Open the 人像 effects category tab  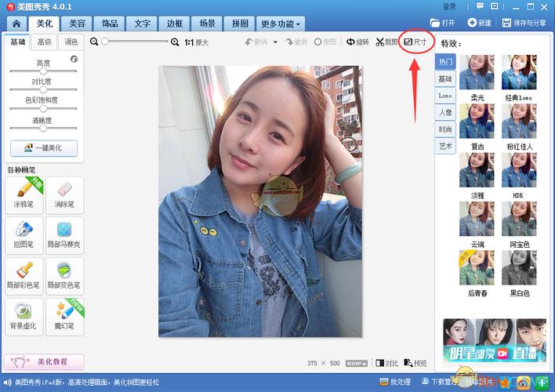(x=445, y=112)
